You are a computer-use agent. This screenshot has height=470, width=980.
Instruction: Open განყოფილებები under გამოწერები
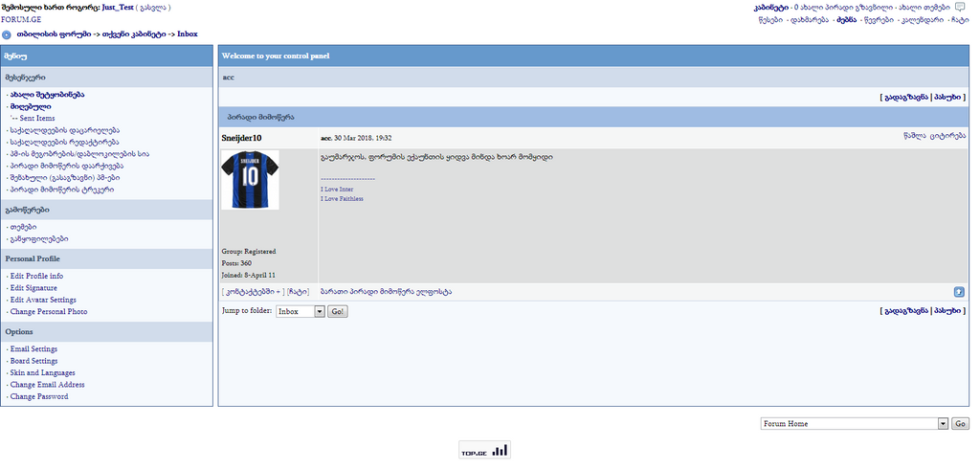pyautogui.click(x=38, y=239)
